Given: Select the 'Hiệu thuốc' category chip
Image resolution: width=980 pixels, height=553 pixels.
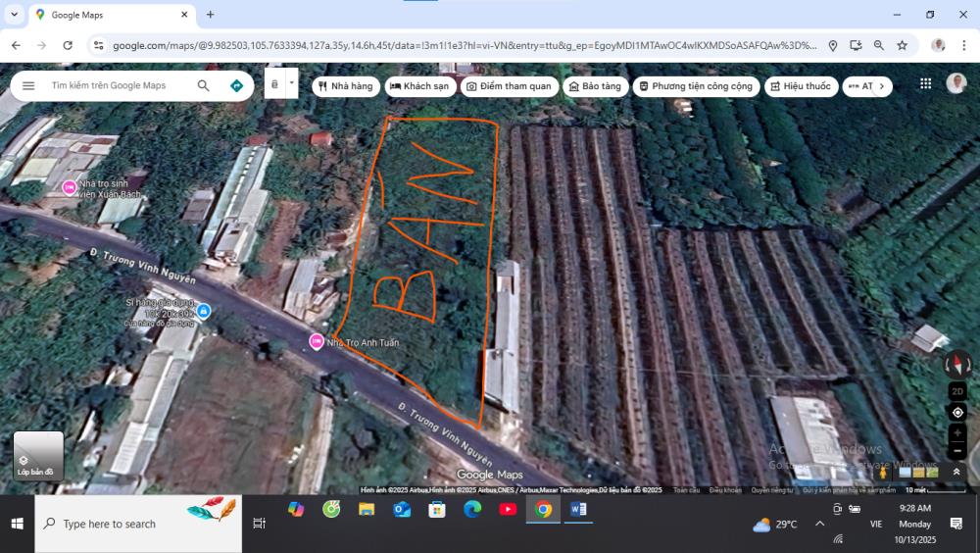Looking at the screenshot, I should pos(801,86).
